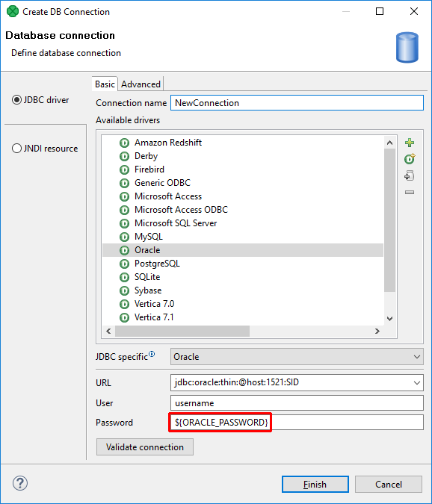Select Vertica 7.0 in drivers list
Screen dimensions: 432x504
155,304
